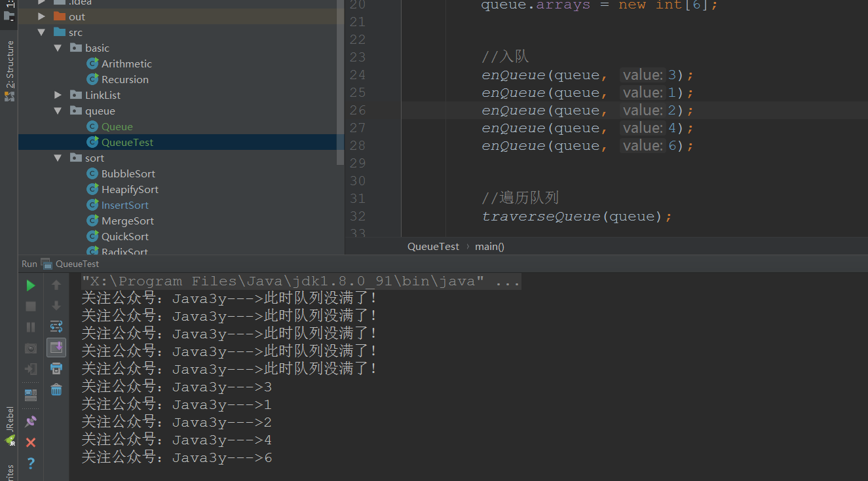868x481 pixels.
Task: Click the //入队 comment line
Action: click(x=505, y=57)
